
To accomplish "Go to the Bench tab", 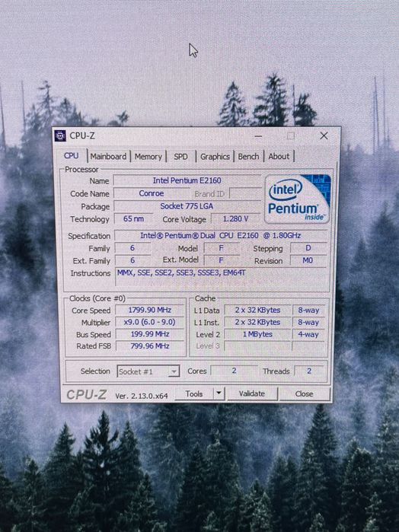I will tap(248, 157).
